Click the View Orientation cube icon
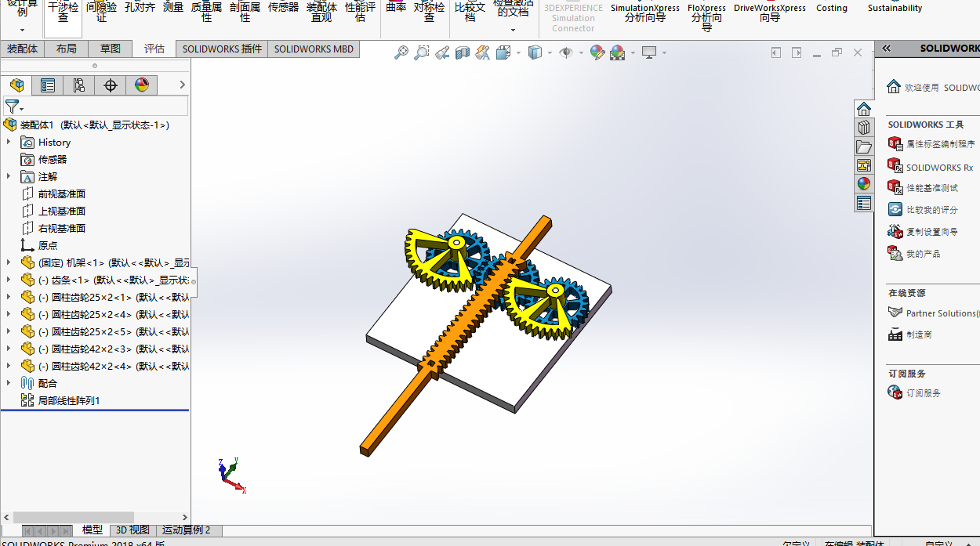Viewport: 980px width, 546px height. (x=503, y=52)
